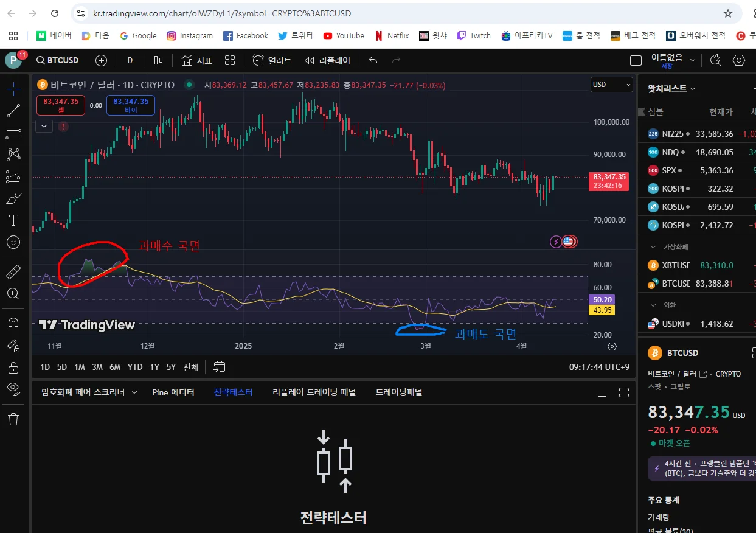This screenshot has width=756, height=533.
Task: Select the Fibonacci retracement tool
Action: click(13, 133)
